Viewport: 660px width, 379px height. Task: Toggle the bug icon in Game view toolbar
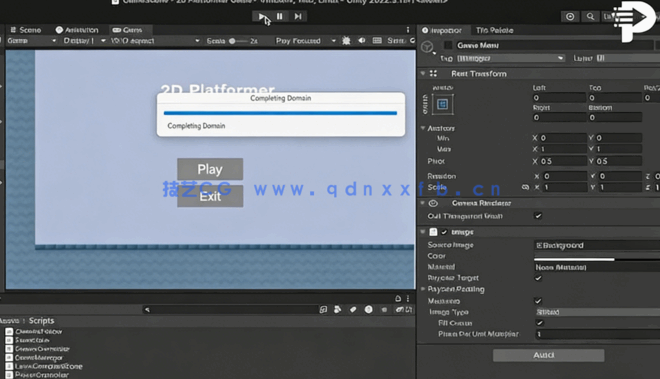pyautogui.click(x=346, y=41)
